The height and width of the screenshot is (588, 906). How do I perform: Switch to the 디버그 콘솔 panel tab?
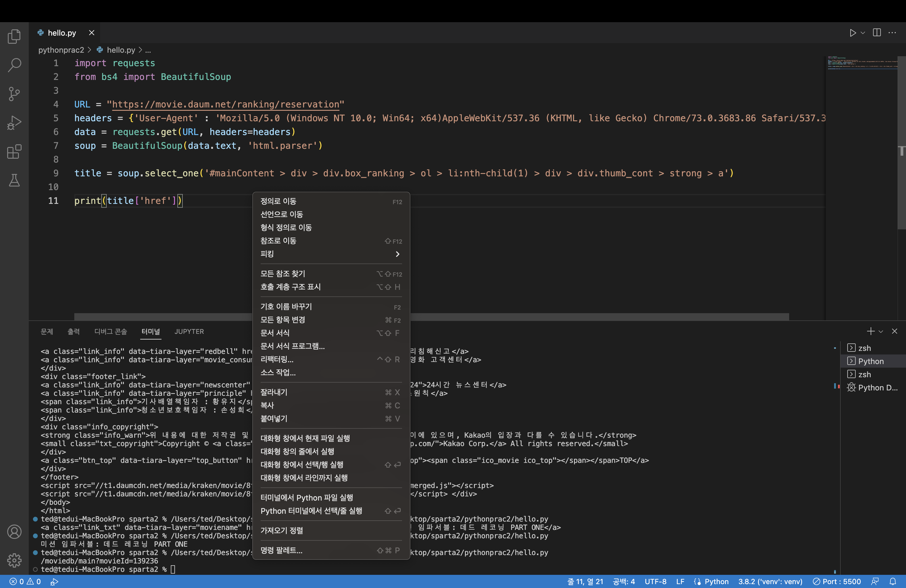pos(110,331)
